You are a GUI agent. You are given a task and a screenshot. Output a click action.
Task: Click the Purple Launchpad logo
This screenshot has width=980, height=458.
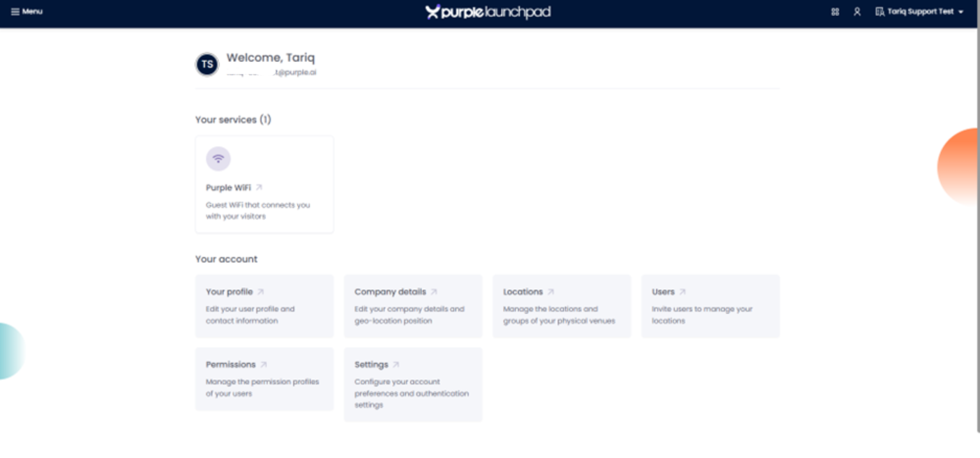click(488, 12)
